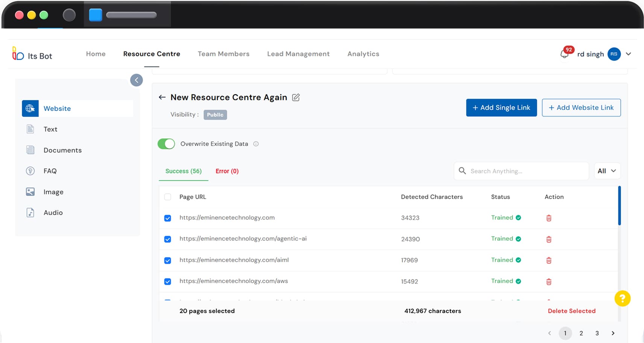The image size is (644, 343).
Task: Click Delete Selected
Action: tap(572, 311)
